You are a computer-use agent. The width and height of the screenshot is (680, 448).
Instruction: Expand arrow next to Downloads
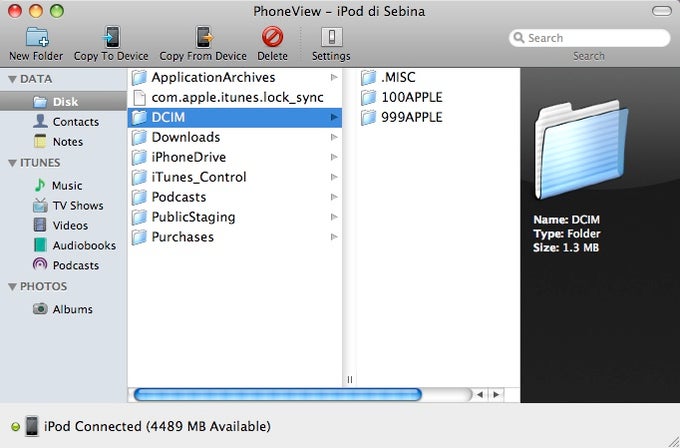point(334,137)
